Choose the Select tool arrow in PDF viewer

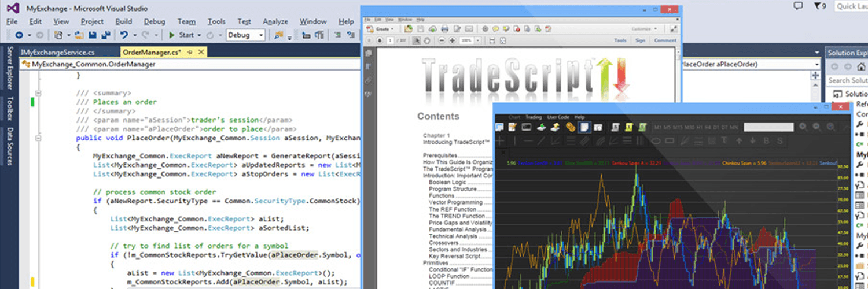(416, 40)
